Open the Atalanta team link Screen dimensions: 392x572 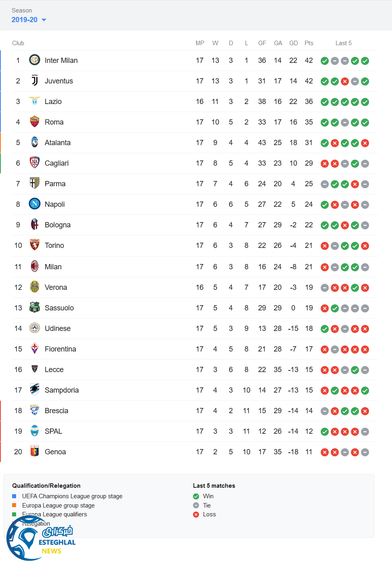[x=58, y=143]
